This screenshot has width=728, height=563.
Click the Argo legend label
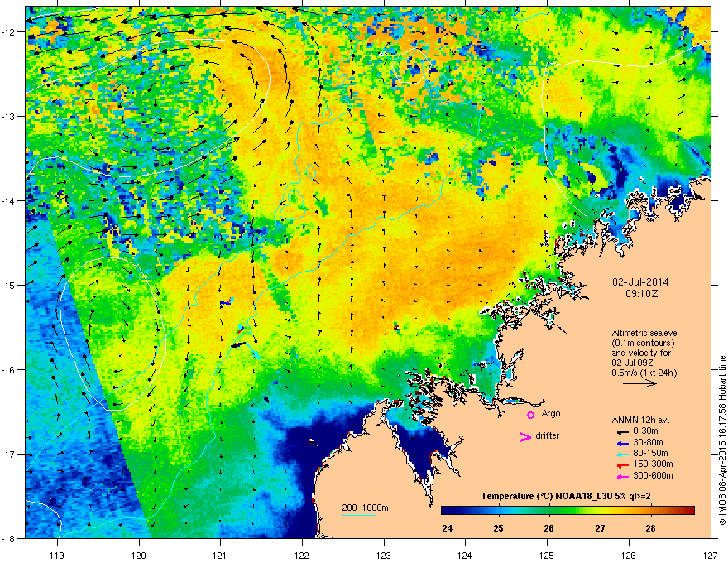coord(551,413)
